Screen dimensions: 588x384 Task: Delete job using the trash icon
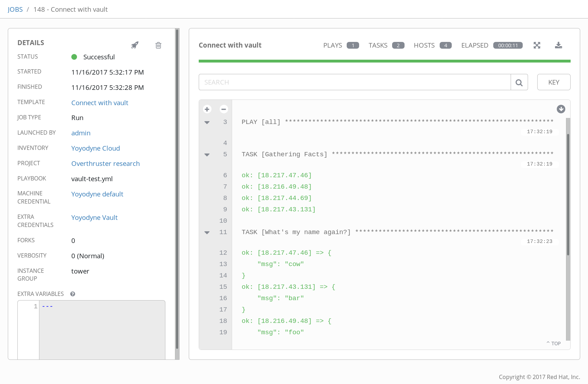pos(158,45)
